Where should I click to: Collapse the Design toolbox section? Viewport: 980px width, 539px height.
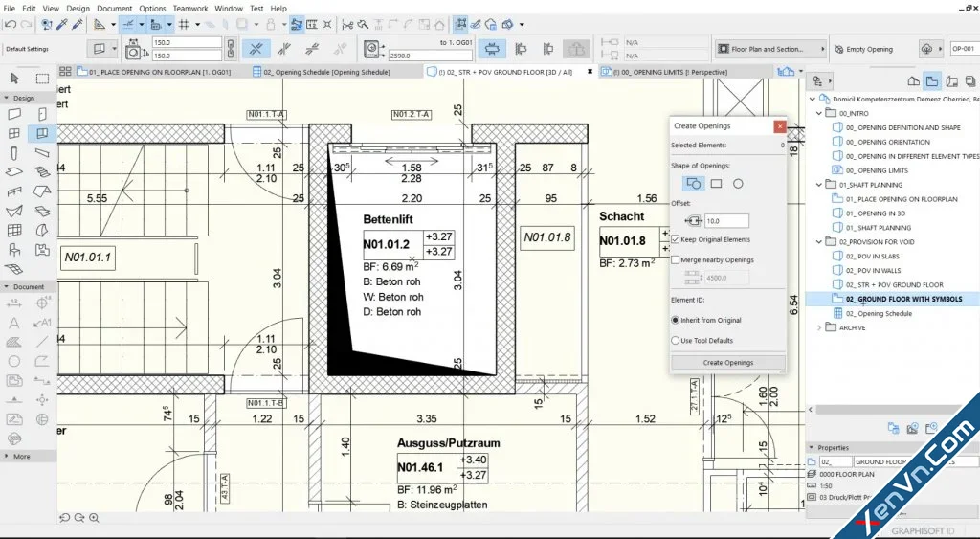click(6, 99)
